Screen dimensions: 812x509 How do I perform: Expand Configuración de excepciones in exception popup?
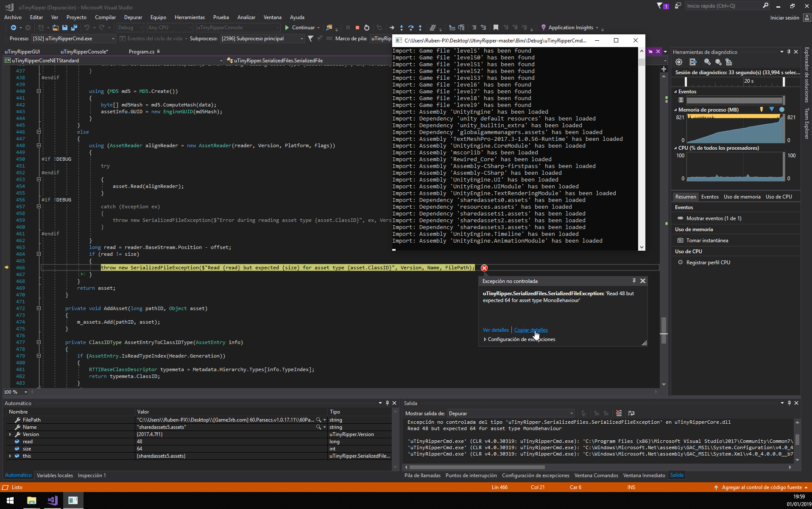(x=485, y=339)
